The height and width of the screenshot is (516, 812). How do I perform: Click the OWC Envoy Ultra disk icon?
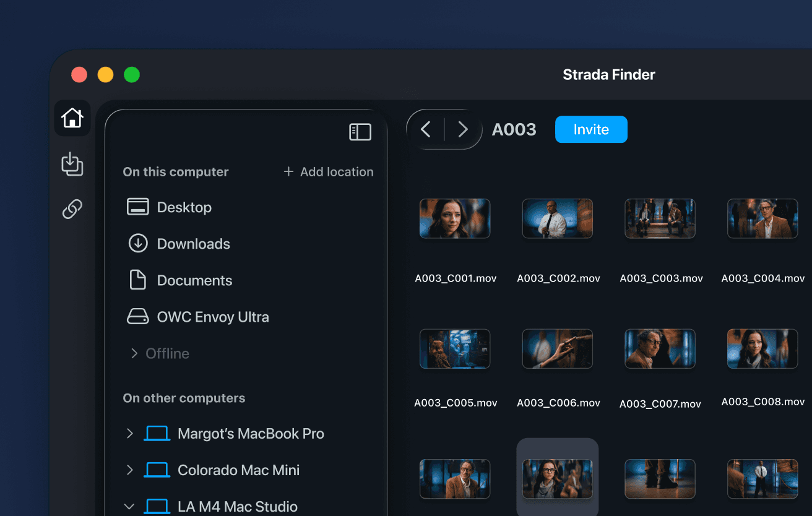(x=137, y=317)
